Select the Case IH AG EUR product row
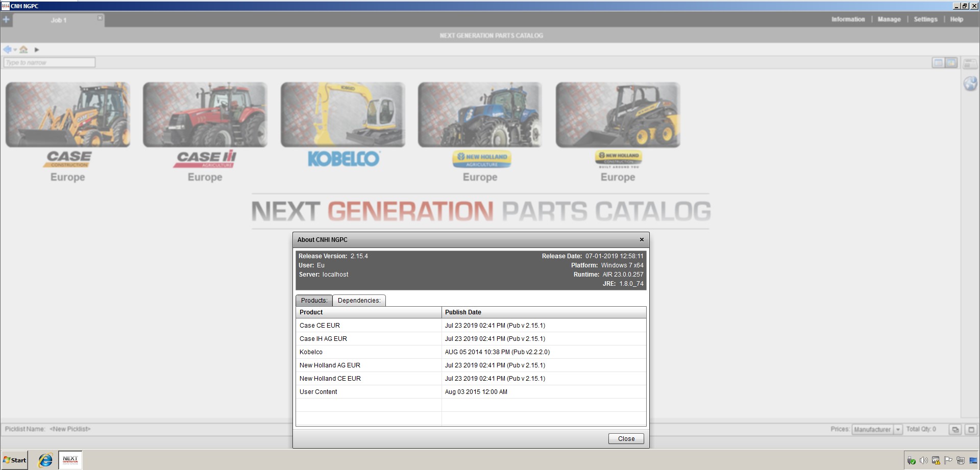The image size is (980, 470). [471, 339]
